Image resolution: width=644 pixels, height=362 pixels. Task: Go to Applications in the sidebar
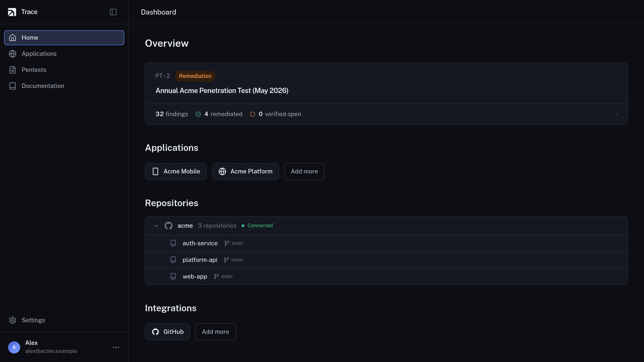point(64,54)
